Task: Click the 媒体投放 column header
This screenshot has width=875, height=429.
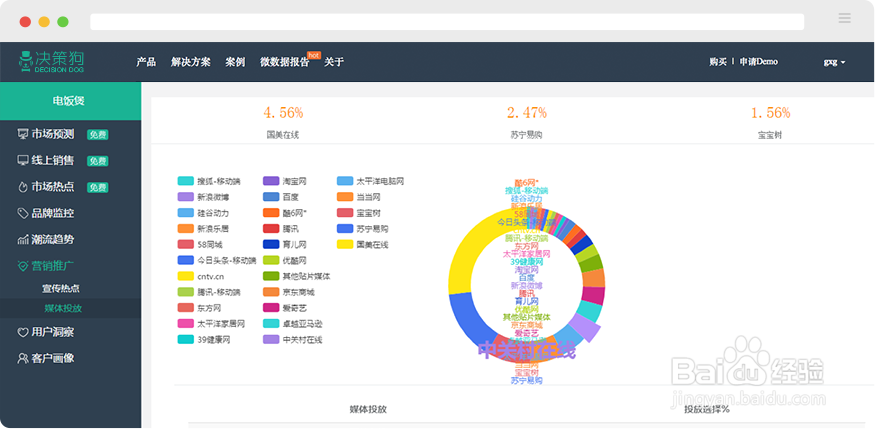Action: (x=368, y=409)
